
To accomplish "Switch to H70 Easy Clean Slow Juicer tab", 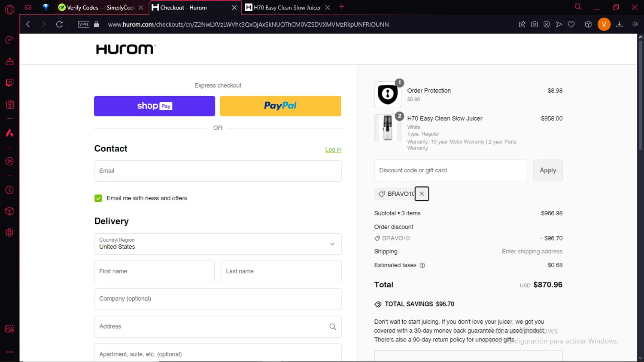I will pos(288,7).
